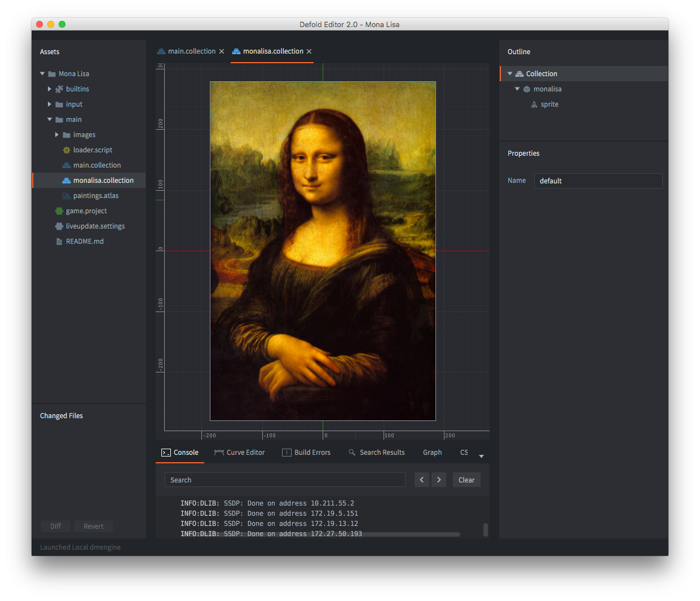
Task: Expand the images folder
Action: [x=56, y=134]
